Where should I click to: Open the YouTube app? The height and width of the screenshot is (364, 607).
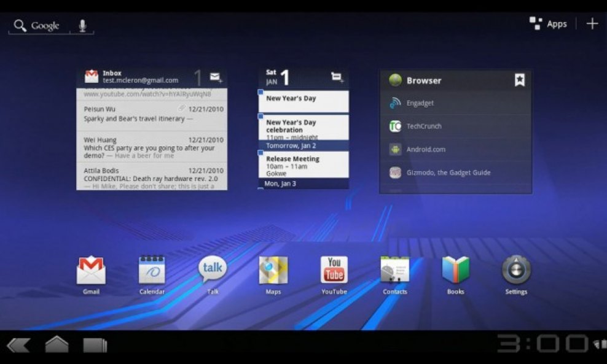click(x=334, y=269)
